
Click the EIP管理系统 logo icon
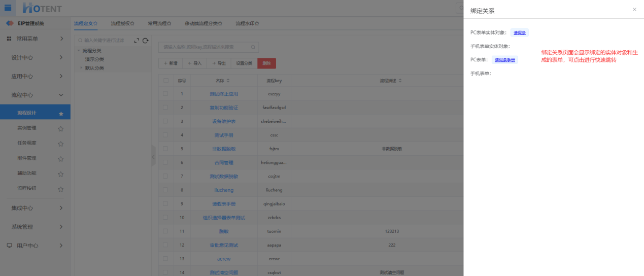coord(10,23)
